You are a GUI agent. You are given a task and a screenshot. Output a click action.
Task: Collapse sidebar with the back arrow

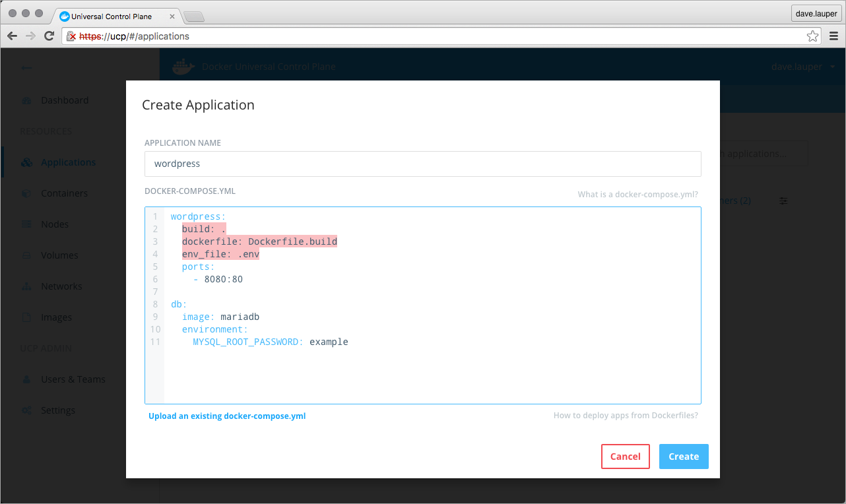(26, 67)
